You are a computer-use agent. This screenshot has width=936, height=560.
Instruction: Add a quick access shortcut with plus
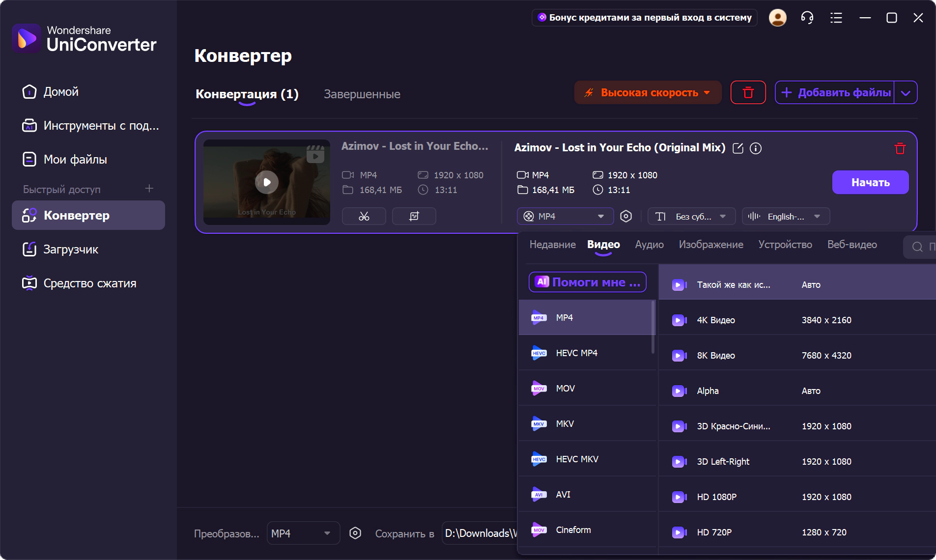149,189
